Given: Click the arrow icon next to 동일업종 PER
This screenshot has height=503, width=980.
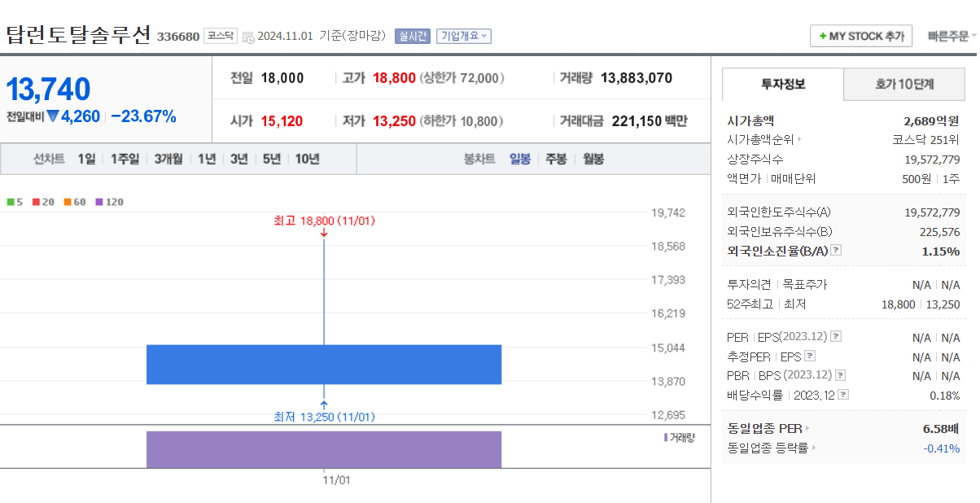Looking at the screenshot, I should click(x=807, y=428).
